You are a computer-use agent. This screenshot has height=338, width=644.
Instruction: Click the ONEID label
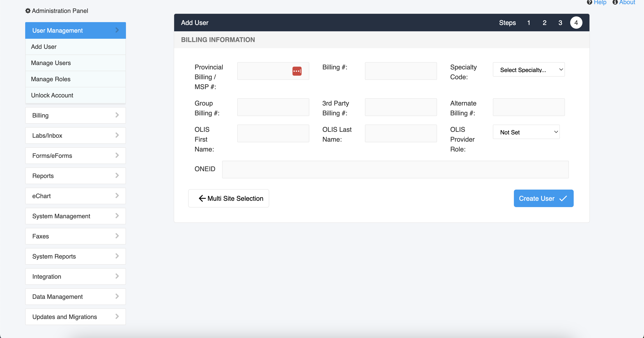click(x=205, y=169)
